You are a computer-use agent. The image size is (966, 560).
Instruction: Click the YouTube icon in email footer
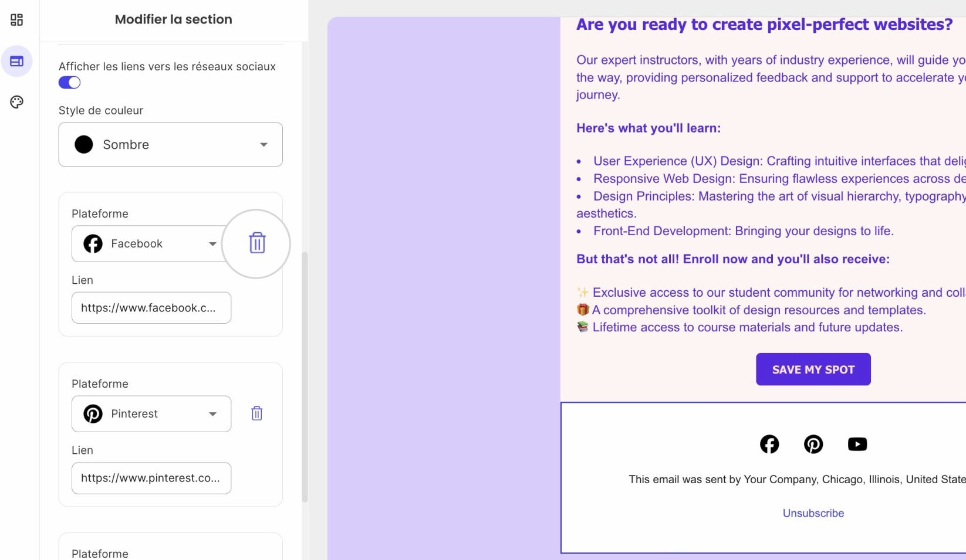click(857, 444)
